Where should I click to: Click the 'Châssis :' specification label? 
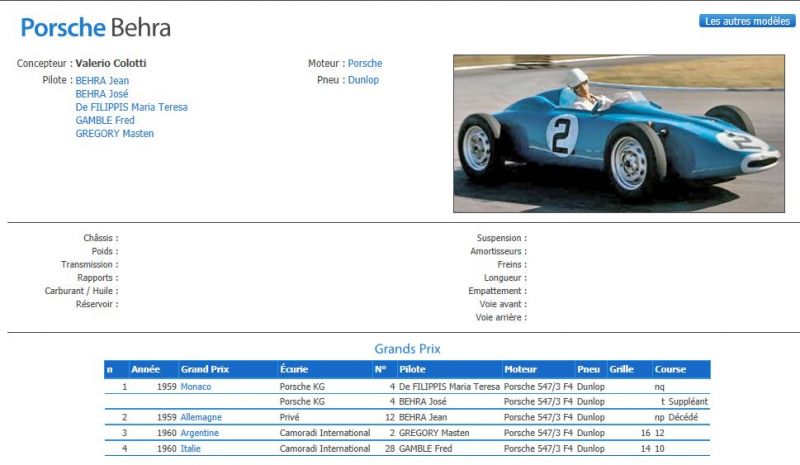pyautogui.click(x=101, y=238)
